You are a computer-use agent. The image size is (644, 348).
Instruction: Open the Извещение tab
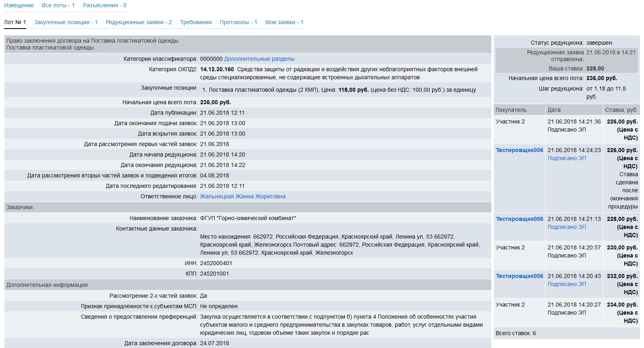click(19, 5)
